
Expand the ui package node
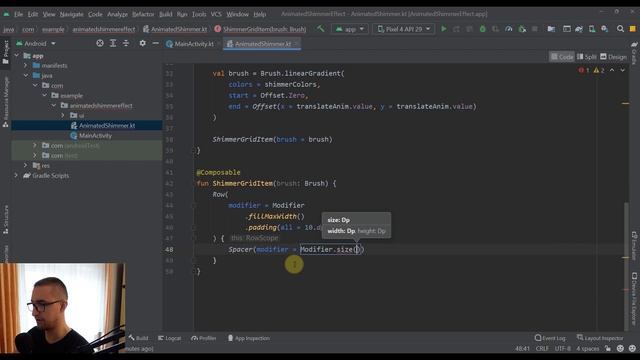(63, 116)
